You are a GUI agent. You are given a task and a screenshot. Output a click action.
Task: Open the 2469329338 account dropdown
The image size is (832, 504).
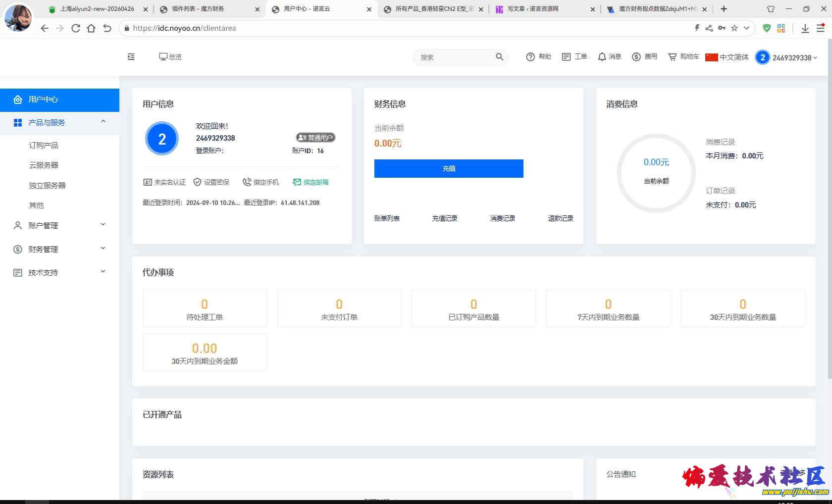click(786, 57)
